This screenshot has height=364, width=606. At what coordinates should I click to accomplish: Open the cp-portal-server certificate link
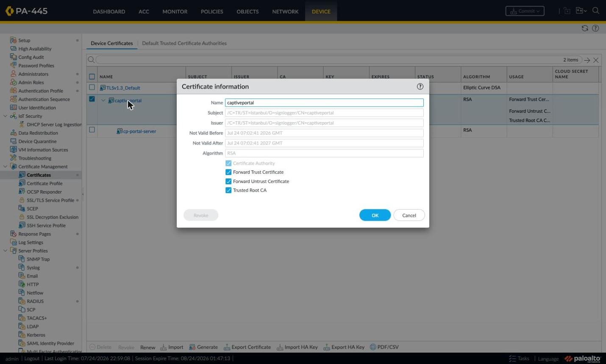(x=139, y=131)
